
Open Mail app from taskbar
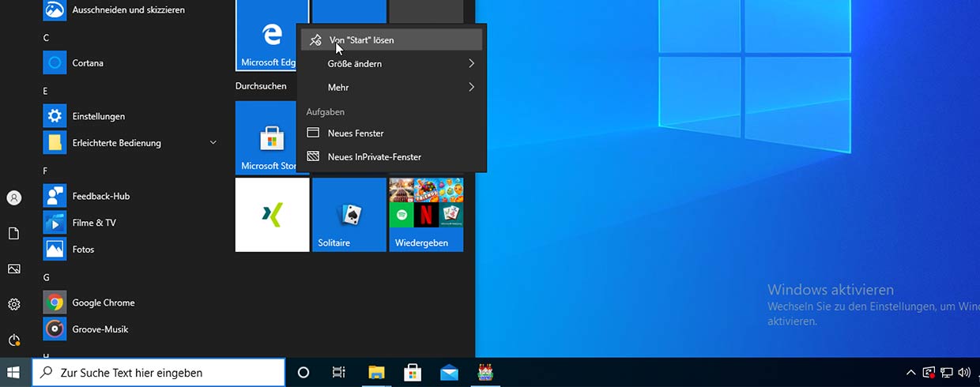point(449,372)
